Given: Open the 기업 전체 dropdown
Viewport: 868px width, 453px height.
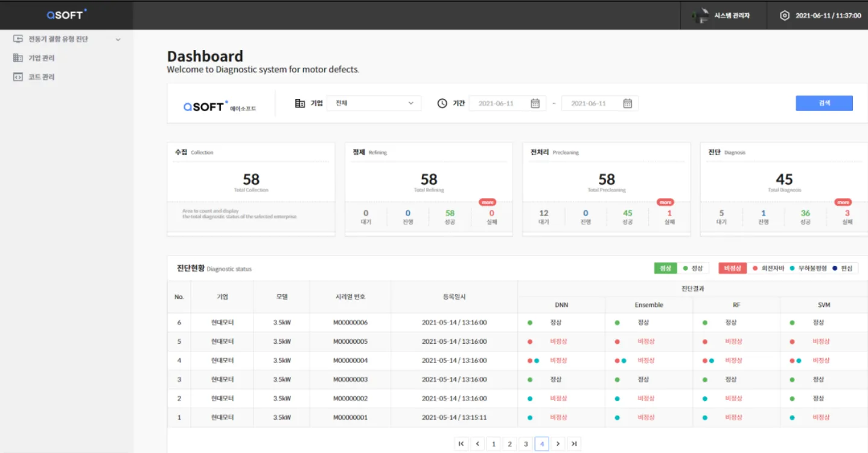Looking at the screenshot, I should (x=374, y=103).
